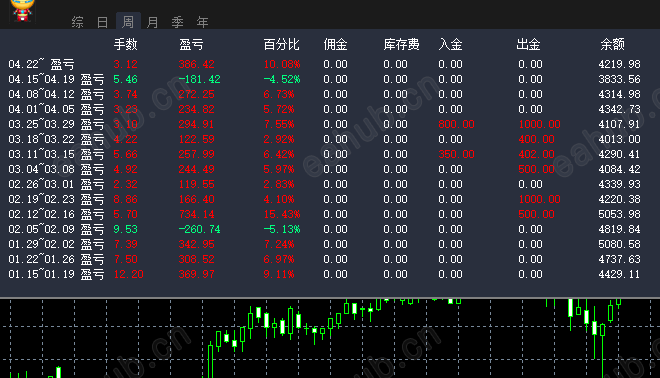The height and width of the screenshot is (378, 660).
Task: Select the 04.15~04.19 盈亏 row label
Action: (56, 79)
